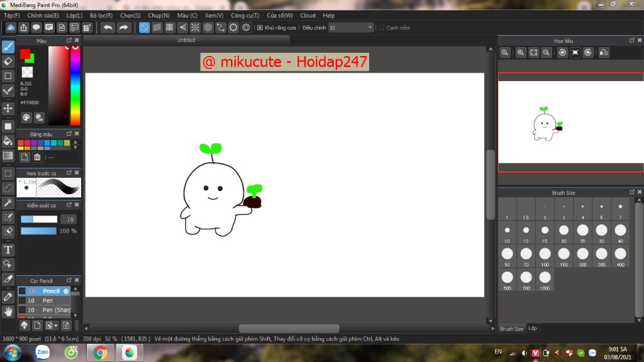Viewport: 644px width, 362px height.
Task: Select the Gradient tool
Action: 8,156
